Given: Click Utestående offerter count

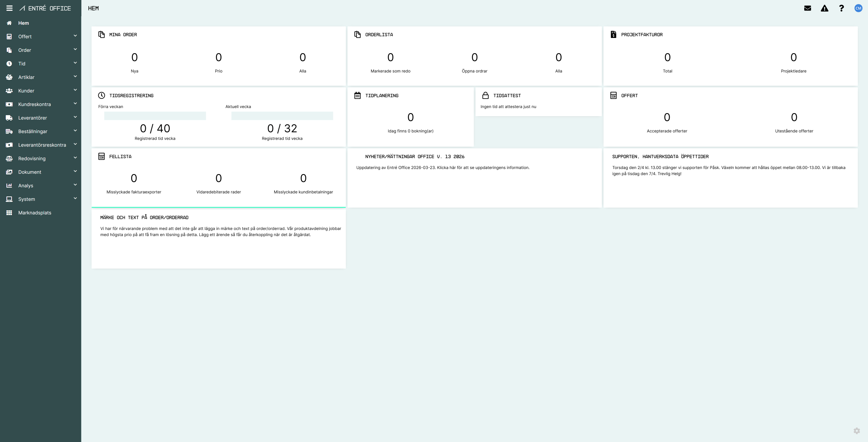Looking at the screenshot, I should point(794,118).
